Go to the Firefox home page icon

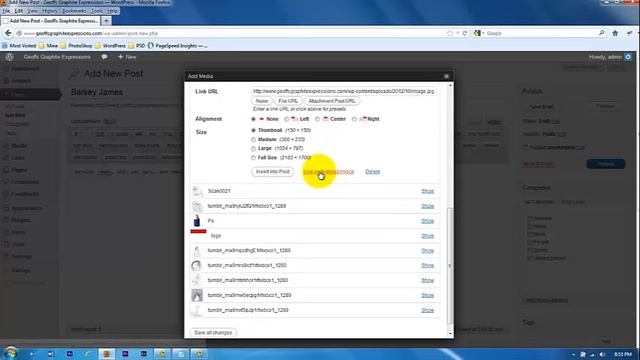pyautogui.click(x=615, y=33)
